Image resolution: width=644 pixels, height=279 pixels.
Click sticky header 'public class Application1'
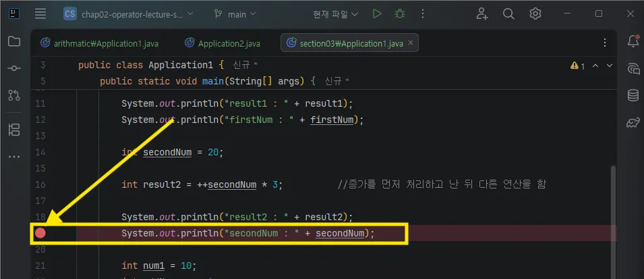click(151, 66)
